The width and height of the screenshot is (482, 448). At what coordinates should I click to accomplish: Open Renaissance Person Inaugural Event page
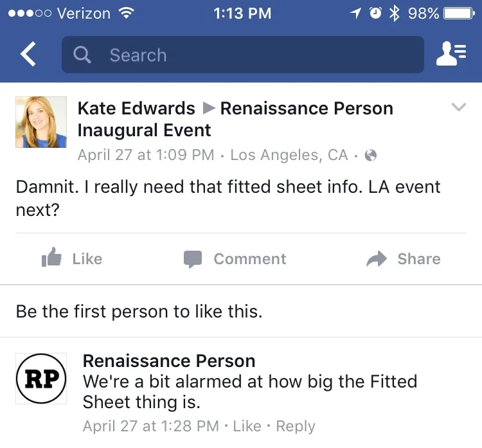(235, 119)
